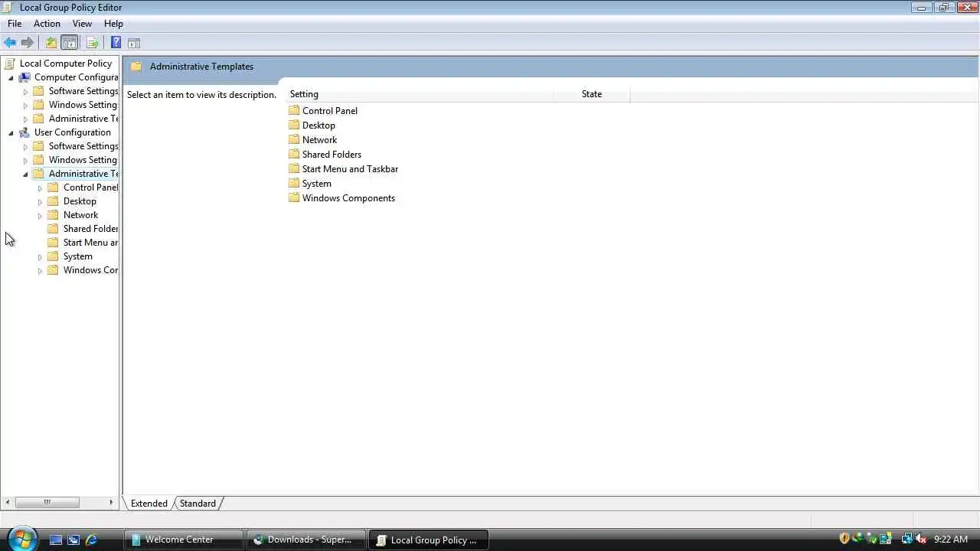Expand the Control Panel tree node arrow
This screenshot has width=980, height=551.
[40, 188]
